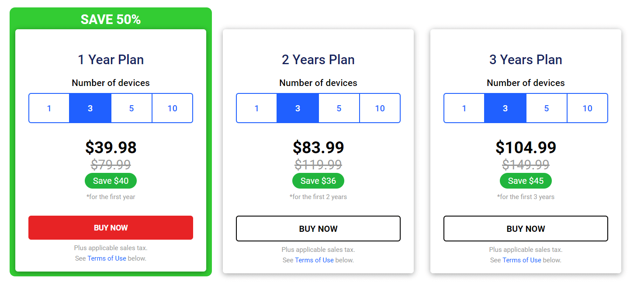Screen dimensions: 644x289
Task: Select 10 devices for 2 Years Plan
Action: [380, 108]
